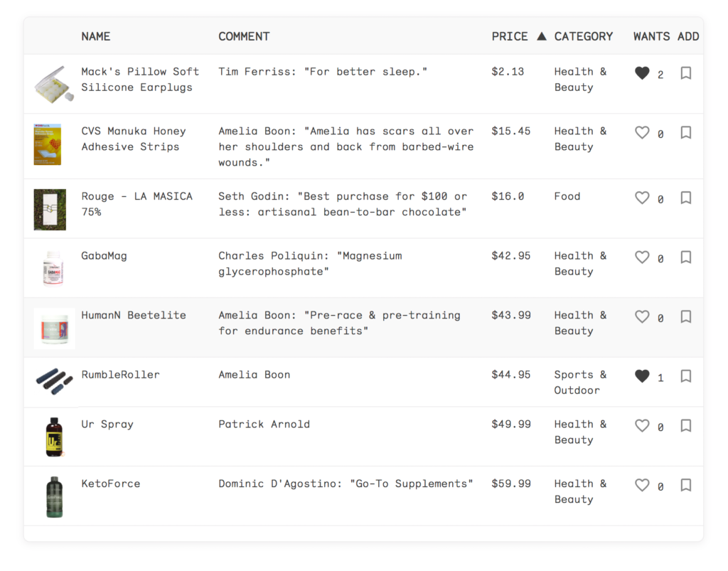Image resolution: width=728 pixels, height=571 pixels.
Task: Select the $15.45 price cell
Action: (x=510, y=131)
